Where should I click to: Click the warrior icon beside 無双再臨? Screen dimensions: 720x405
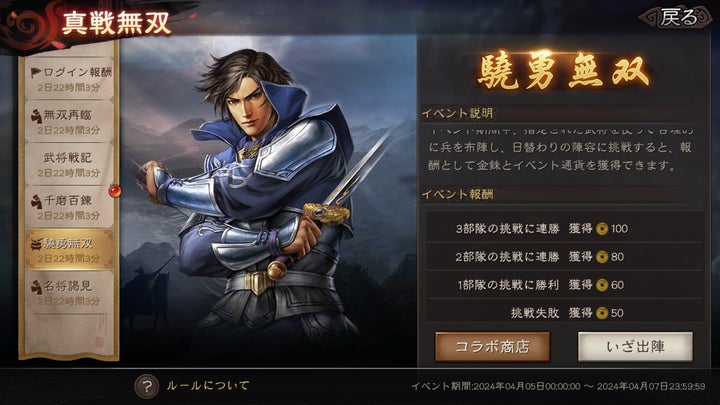[x=36, y=116]
